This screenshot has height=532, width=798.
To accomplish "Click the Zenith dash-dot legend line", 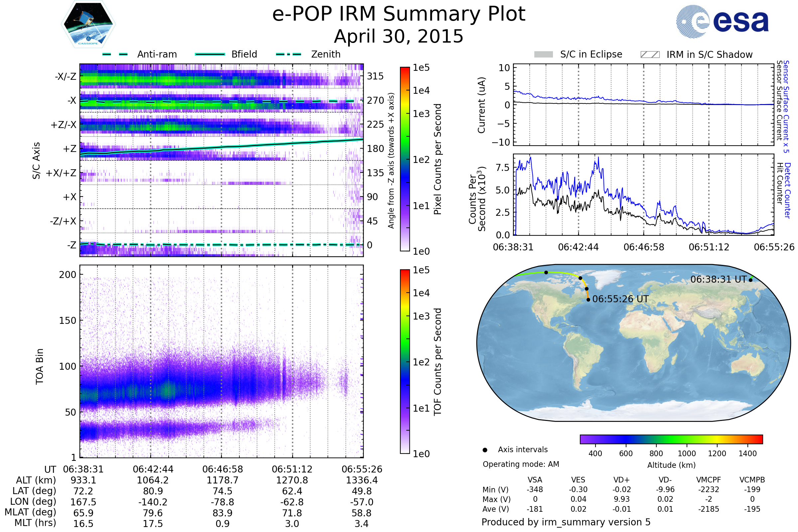I will pos(288,54).
